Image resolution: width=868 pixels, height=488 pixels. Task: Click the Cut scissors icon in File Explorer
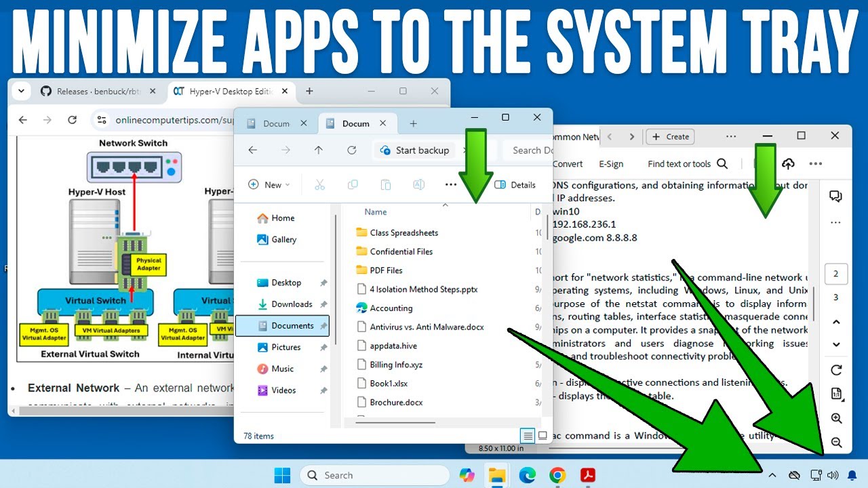[x=320, y=184]
